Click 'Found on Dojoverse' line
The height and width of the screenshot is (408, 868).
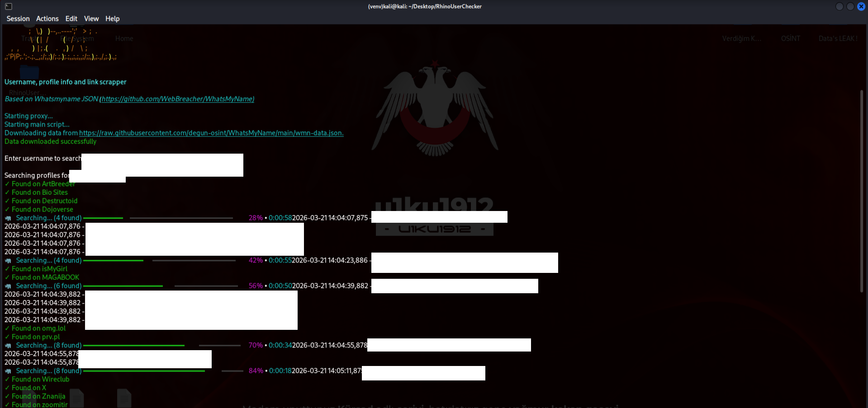tap(39, 210)
